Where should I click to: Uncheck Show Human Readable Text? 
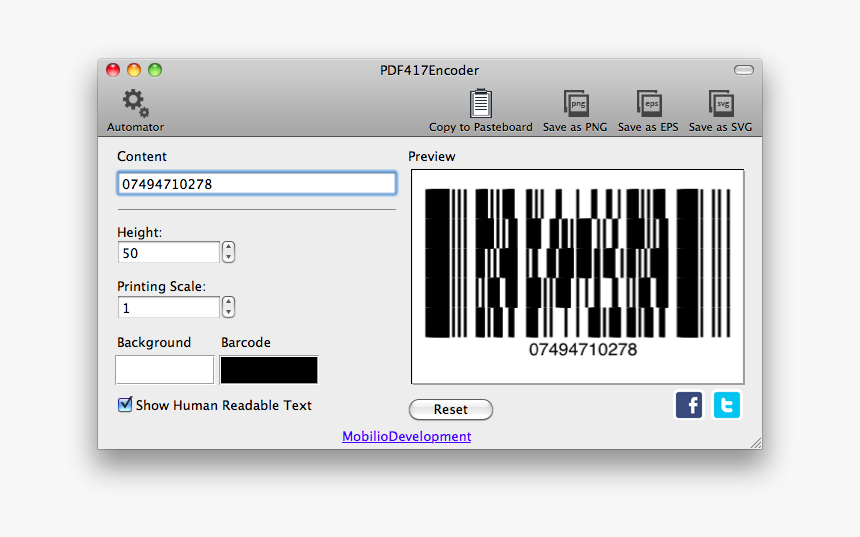pyautogui.click(x=125, y=405)
